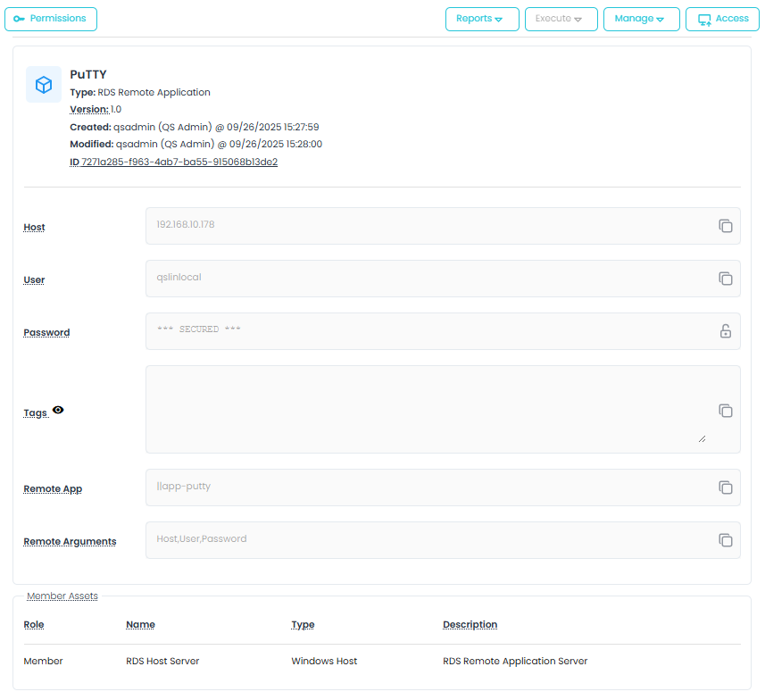The width and height of the screenshot is (765, 700).
Task: Sort member assets by Type column
Action: (x=303, y=625)
